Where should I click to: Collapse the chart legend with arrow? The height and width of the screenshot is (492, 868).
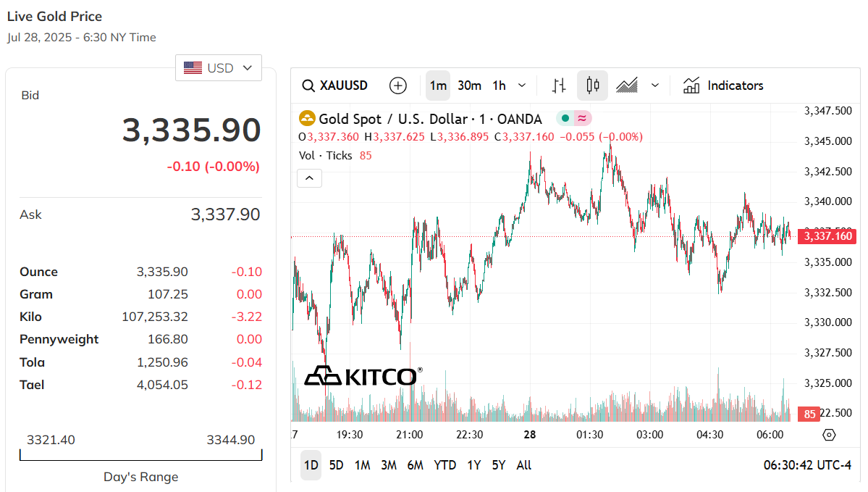pos(310,178)
